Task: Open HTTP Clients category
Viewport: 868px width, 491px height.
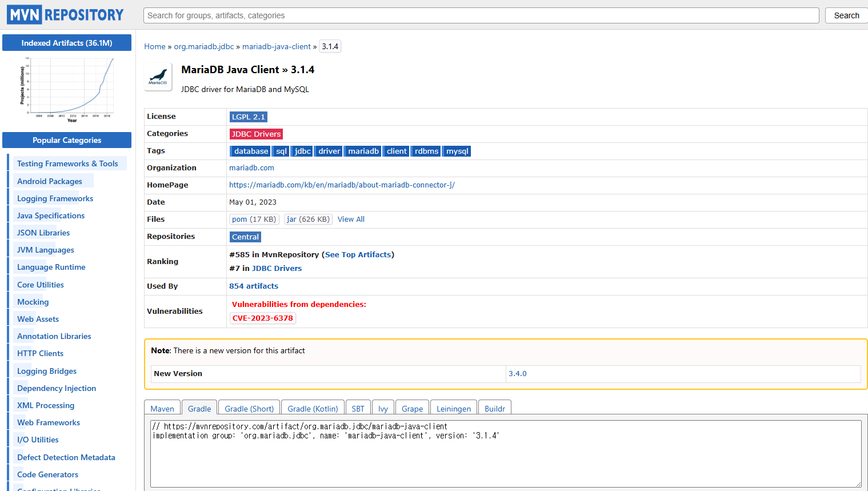Action: [x=41, y=353]
